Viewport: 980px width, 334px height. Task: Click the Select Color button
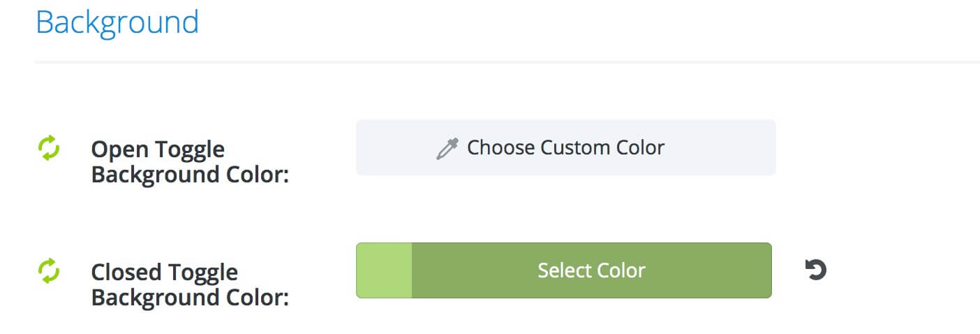pyautogui.click(x=564, y=270)
